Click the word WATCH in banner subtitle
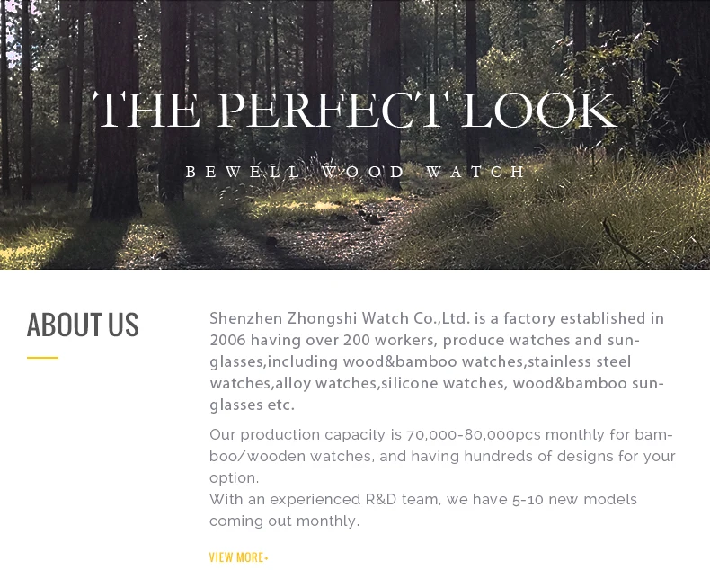The height and width of the screenshot is (588, 710). (x=475, y=172)
